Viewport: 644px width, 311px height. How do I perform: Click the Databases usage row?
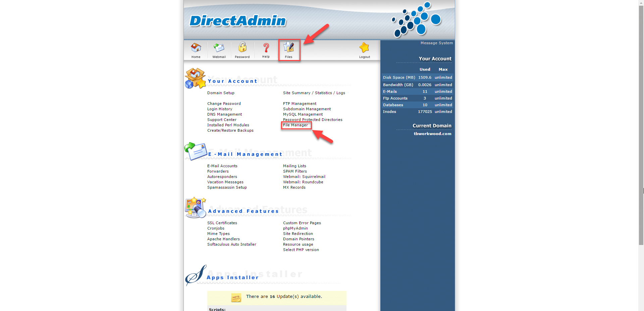pos(417,105)
